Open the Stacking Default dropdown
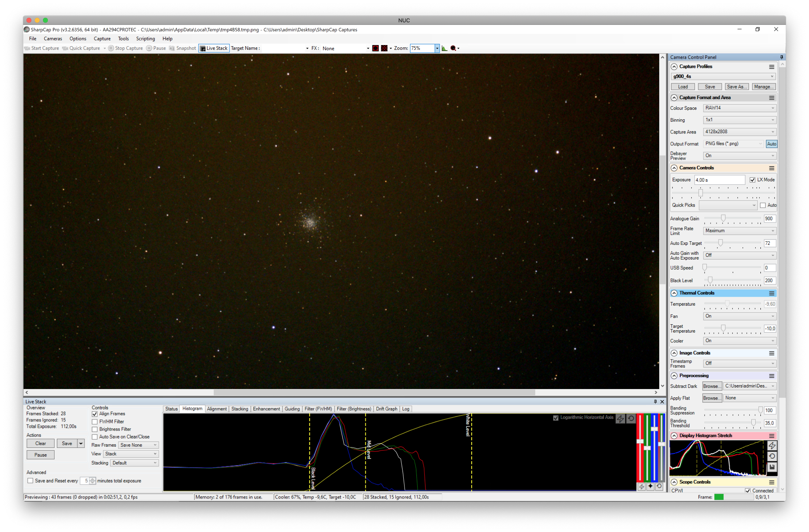This screenshot has width=809, height=532. click(135, 463)
